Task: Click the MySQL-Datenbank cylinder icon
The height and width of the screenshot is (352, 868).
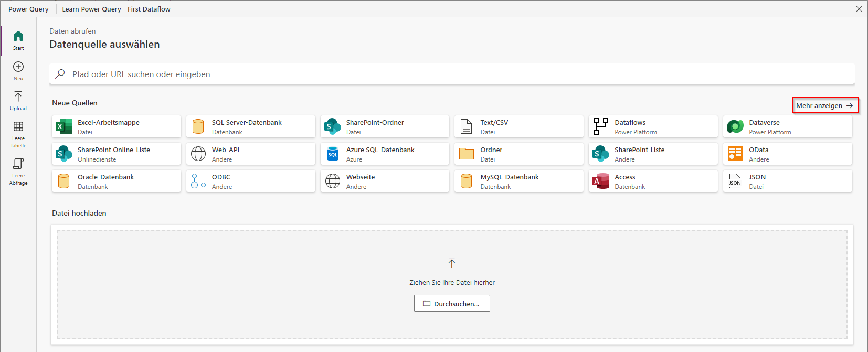Action: [466, 181]
